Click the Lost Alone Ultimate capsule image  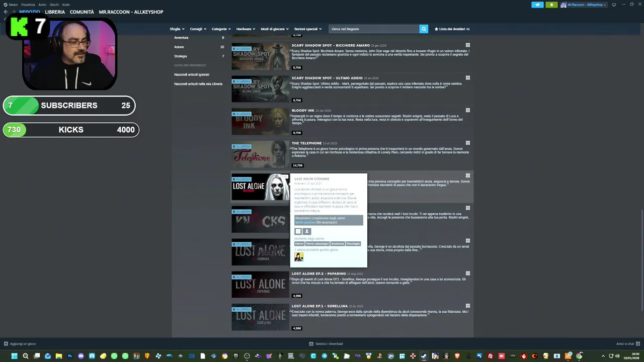[261, 187]
